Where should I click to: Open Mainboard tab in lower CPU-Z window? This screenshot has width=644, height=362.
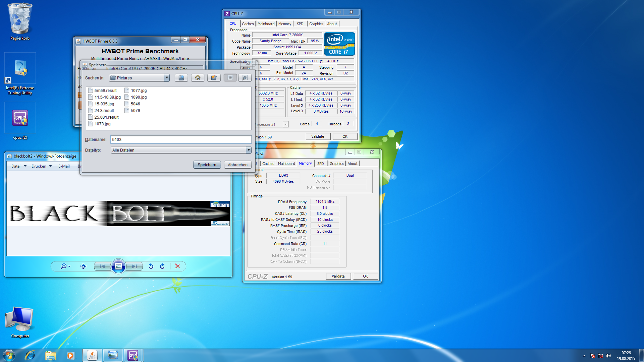pos(286,164)
